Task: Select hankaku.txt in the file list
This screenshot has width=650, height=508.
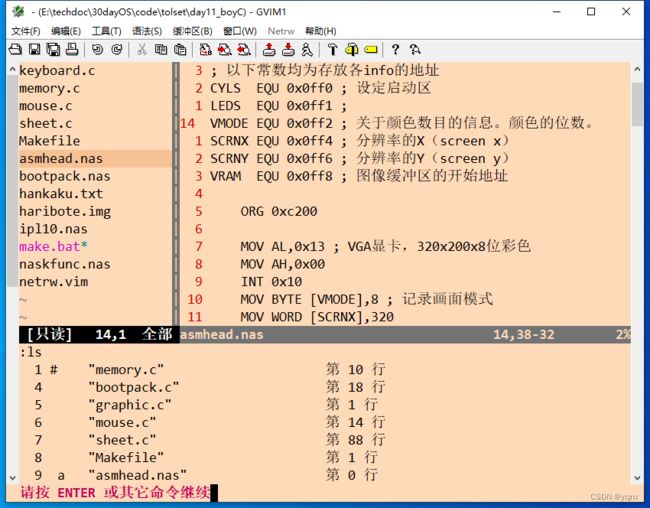Action: click(61, 194)
